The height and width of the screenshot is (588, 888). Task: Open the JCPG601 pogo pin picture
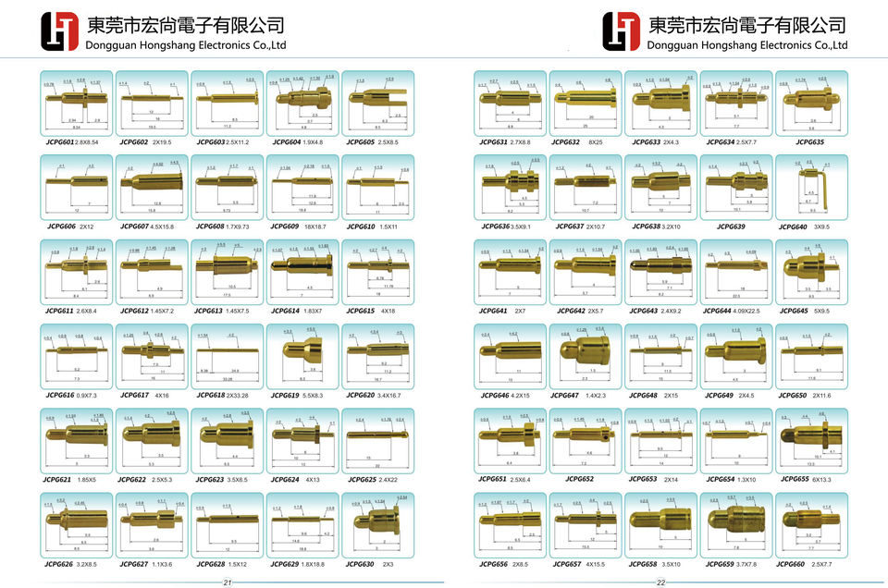77,104
